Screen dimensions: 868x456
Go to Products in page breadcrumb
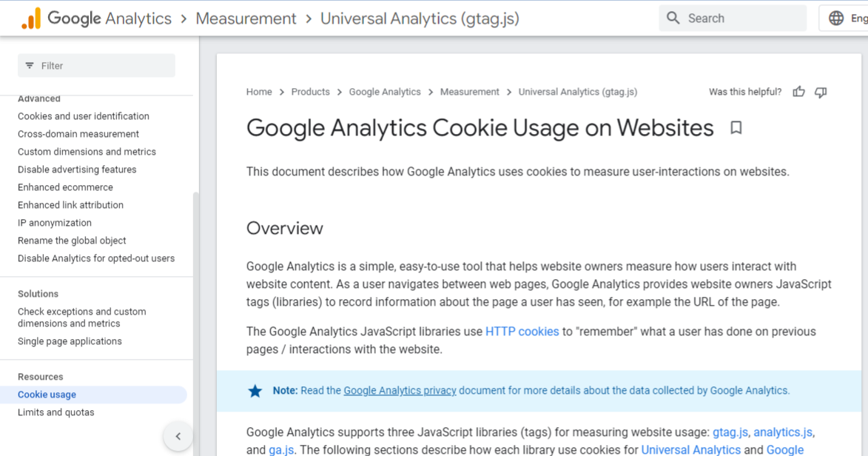coord(310,92)
